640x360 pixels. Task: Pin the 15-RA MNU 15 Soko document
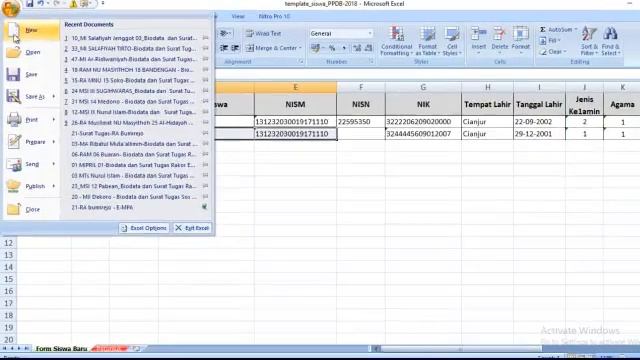205,80
